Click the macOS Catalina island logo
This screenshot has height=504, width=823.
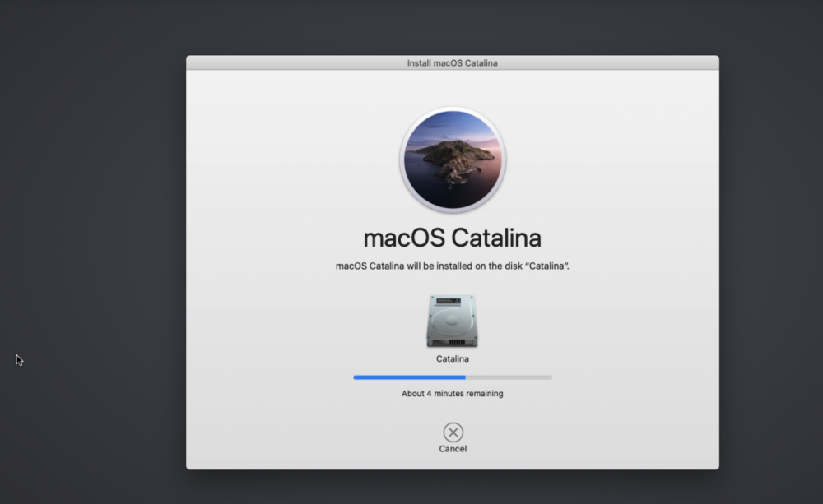(453, 160)
